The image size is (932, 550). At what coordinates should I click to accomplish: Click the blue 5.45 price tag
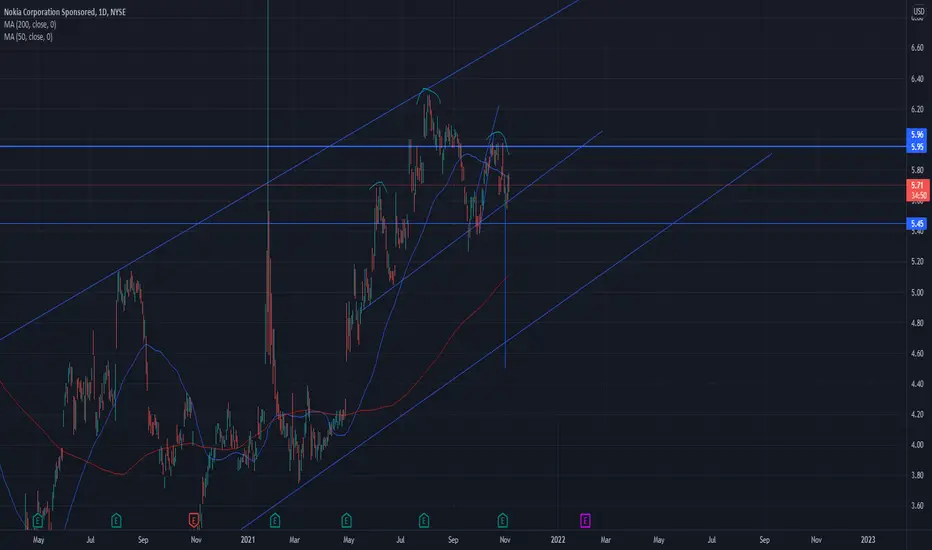pos(917,224)
